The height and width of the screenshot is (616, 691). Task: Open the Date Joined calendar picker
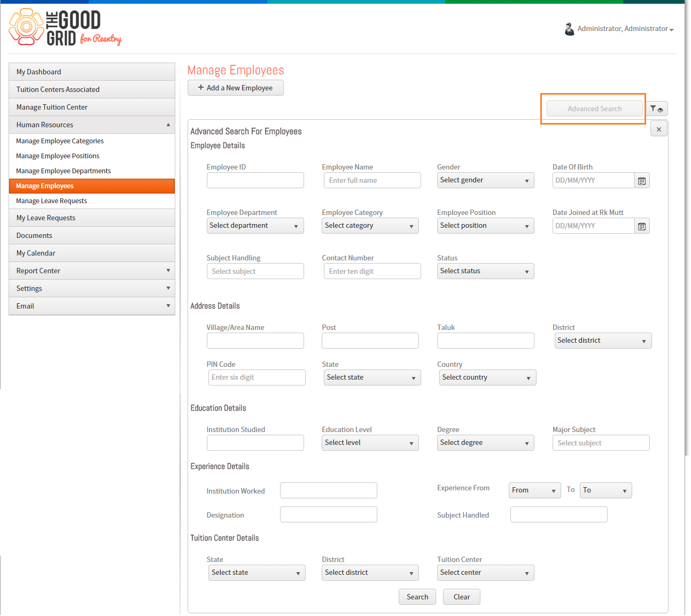(x=642, y=226)
